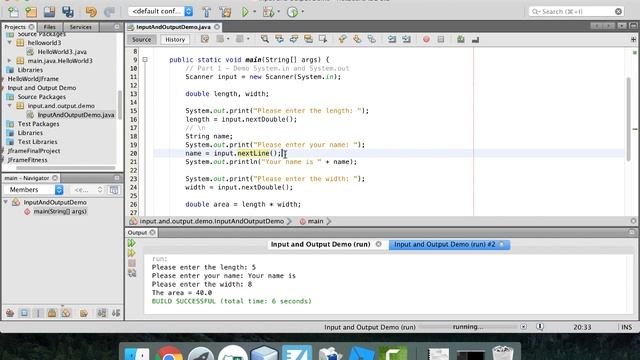Viewport: 640px width, 360px height.
Task: Click the Stop Macro Recording icon
Action: (441, 40)
